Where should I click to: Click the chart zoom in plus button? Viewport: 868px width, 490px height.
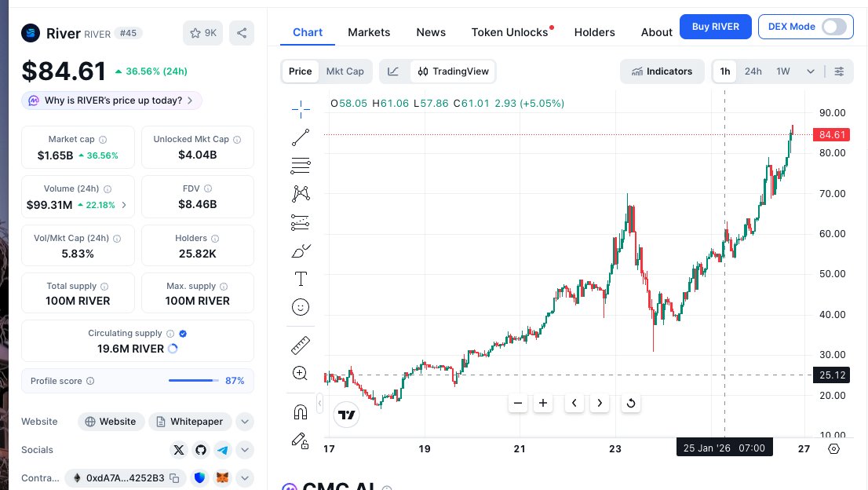(543, 404)
